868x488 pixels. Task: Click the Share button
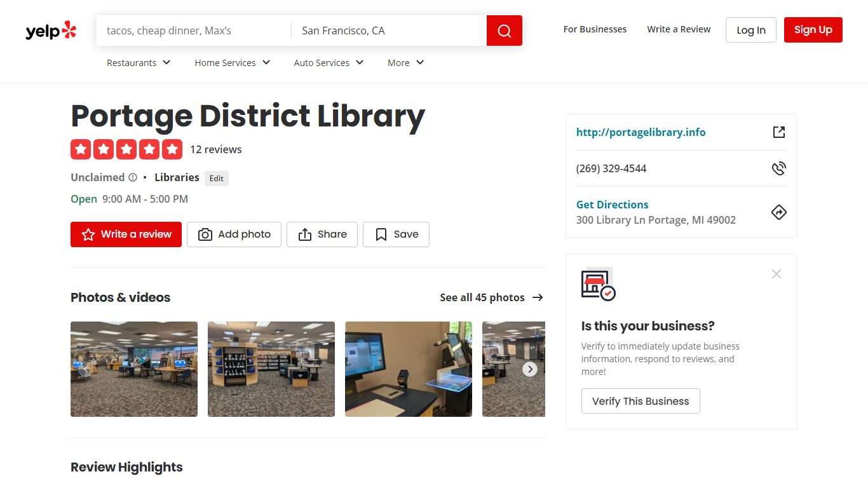click(322, 234)
